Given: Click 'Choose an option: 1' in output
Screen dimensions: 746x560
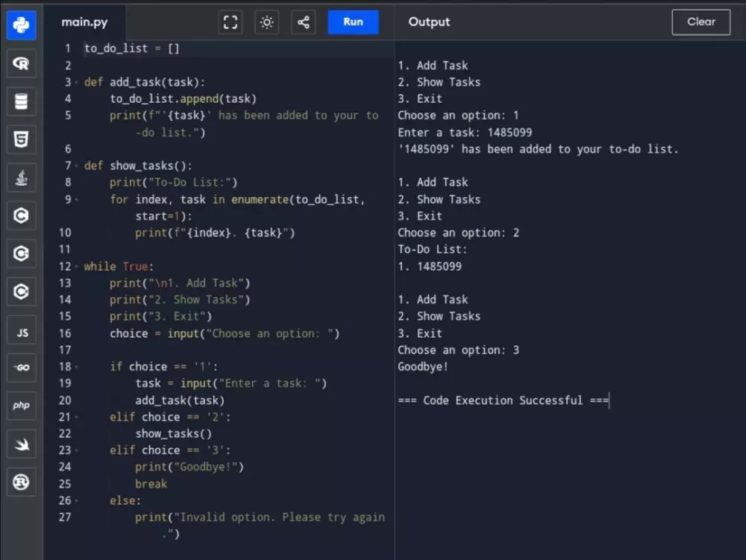Looking at the screenshot, I should (458, 116).
